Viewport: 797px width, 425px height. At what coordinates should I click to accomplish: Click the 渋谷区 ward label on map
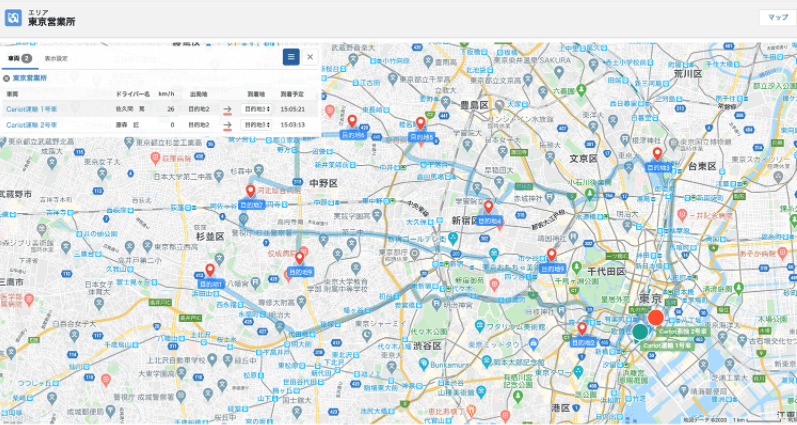[x=427, y=346]
